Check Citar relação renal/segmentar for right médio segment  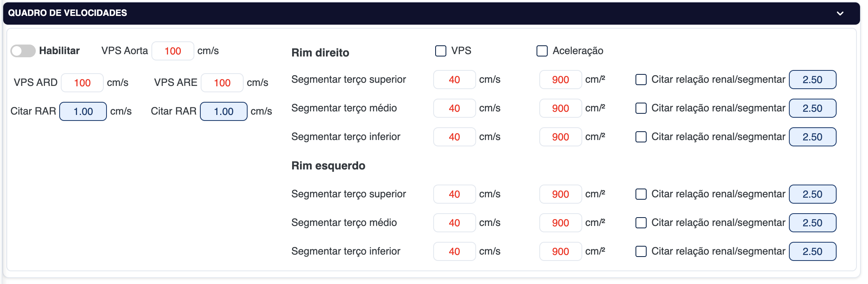pyautogui.click(x=641, y=108)
